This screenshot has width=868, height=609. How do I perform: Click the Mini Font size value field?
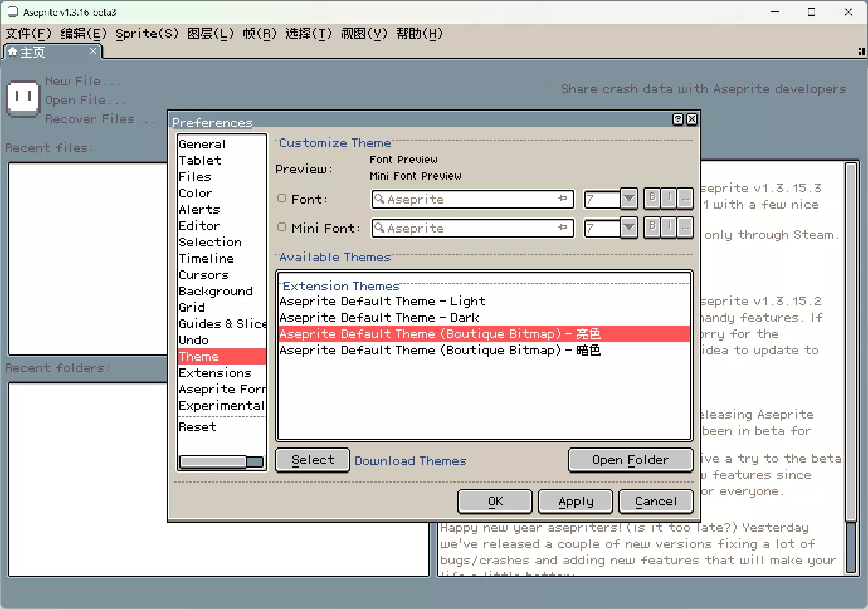coord(603,228)
